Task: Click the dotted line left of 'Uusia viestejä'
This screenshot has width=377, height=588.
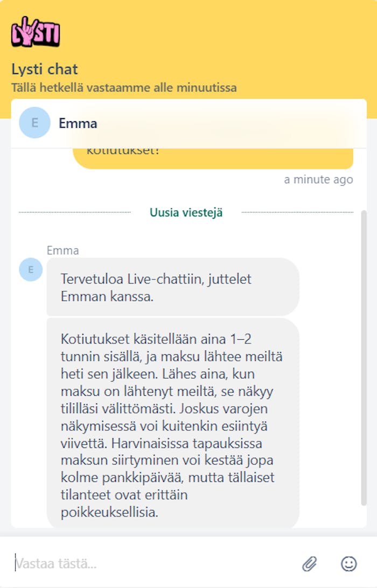Action: click(x=74, y=213)
